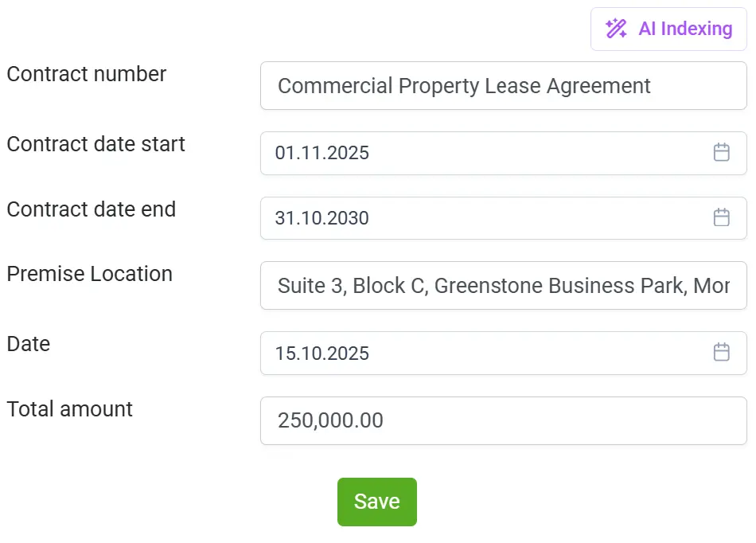Click the 01.11.2025 start date value
Image resolution: width=756 pixels, height=543 pixels.
[x=322, y=153]
